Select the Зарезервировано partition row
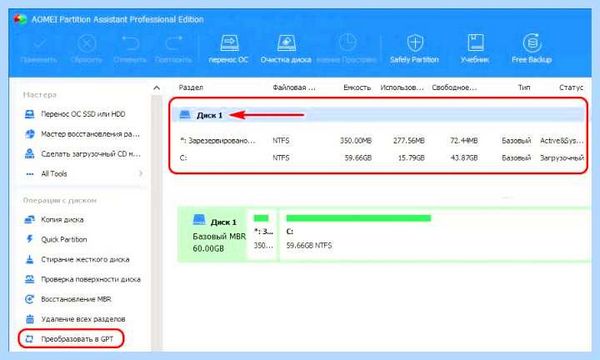 pos(381,140)
